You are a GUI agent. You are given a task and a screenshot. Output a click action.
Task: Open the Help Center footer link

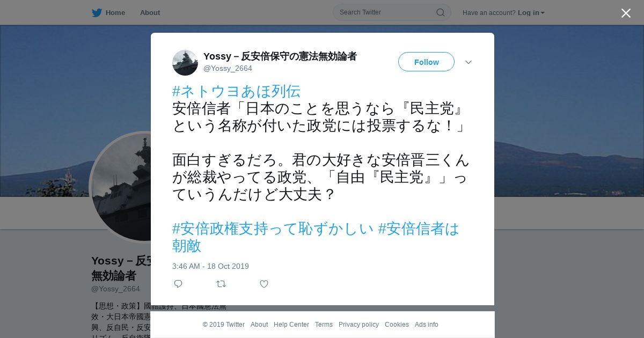point(291,325)
